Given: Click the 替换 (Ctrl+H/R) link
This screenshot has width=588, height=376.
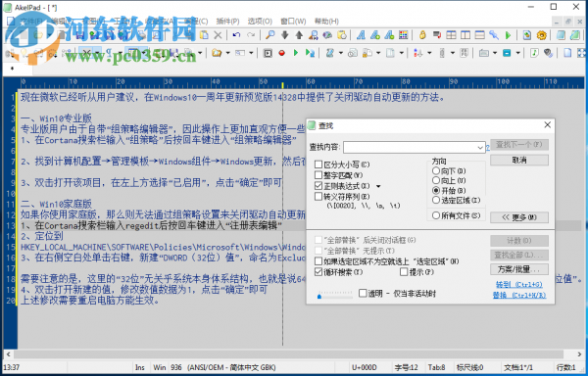Looking at the screenshot, I should (x=519, y=295).
